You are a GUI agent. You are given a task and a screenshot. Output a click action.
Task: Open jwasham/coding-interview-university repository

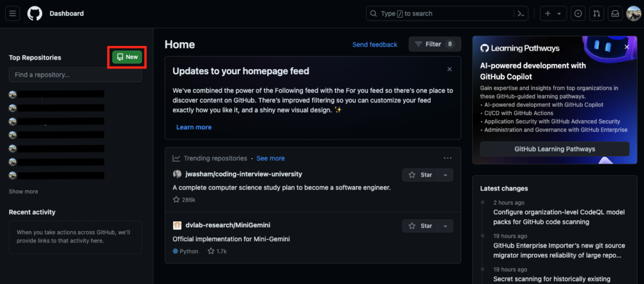pyautogui.click(x=243, y=174)
